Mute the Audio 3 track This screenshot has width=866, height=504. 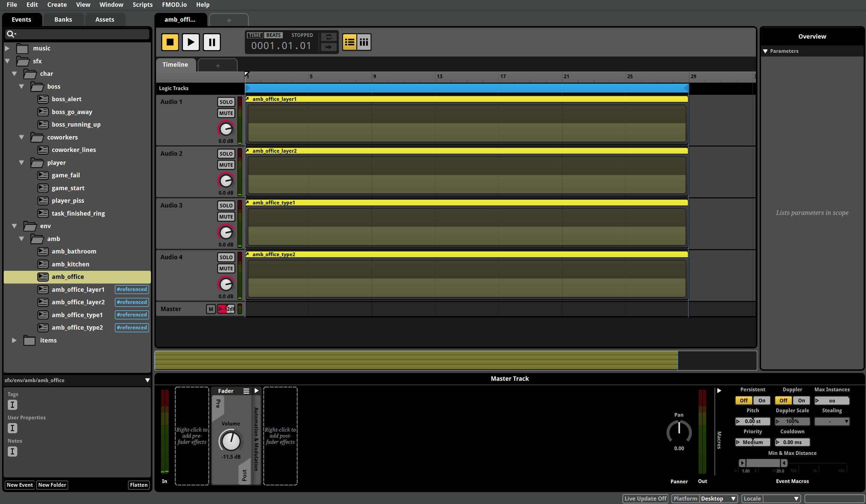(226, 217)
